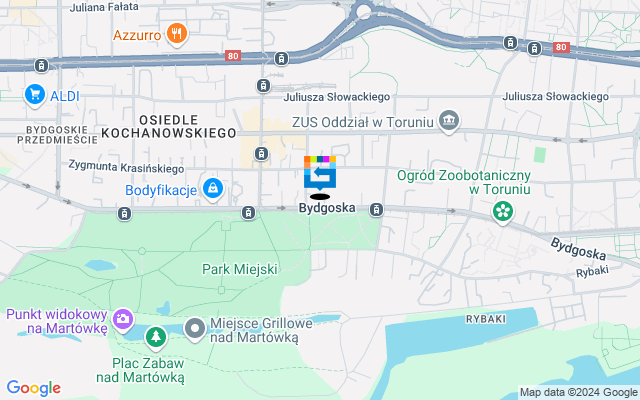Image resolution: width=640 pixels, height=400 pixels.
Task: Select the Miejsce Grillowe nad Martówką pin
Action: (x=195, y=329)
